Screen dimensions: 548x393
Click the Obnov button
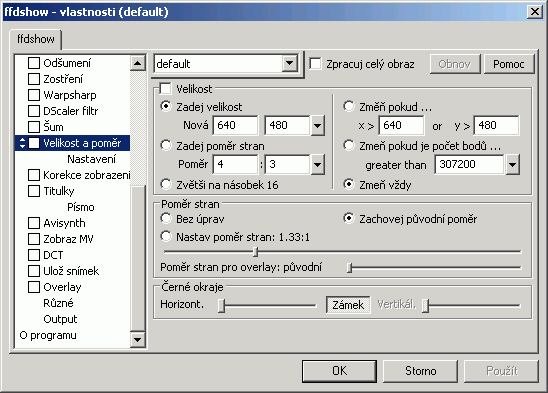click(455, 64)
